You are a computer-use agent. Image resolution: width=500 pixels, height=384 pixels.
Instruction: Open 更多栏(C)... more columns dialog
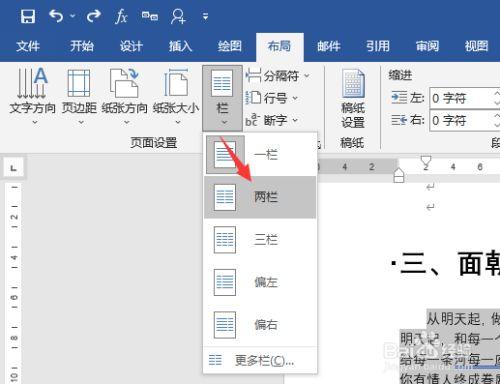[x=260, y=360]
